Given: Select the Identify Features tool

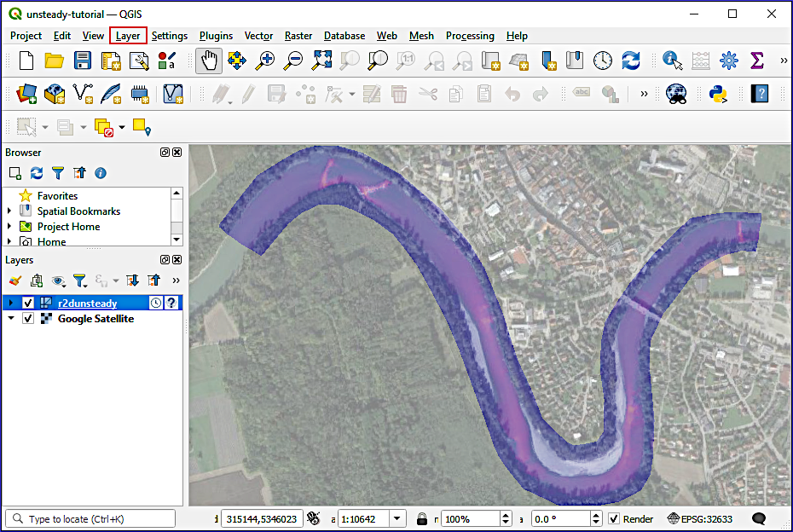Looking at the screenshot, I should pyautogui.click(x=672, y=61).
